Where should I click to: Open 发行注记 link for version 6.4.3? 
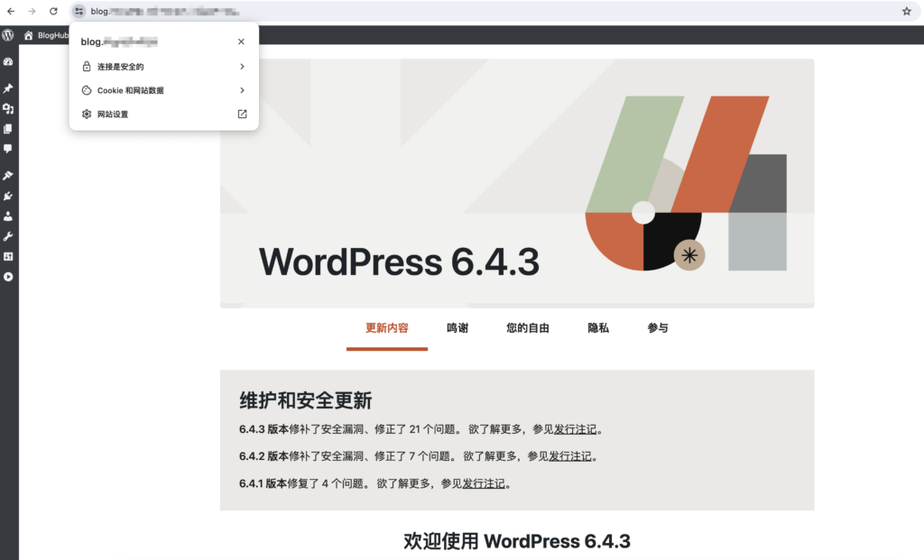[x=576, y=429]
